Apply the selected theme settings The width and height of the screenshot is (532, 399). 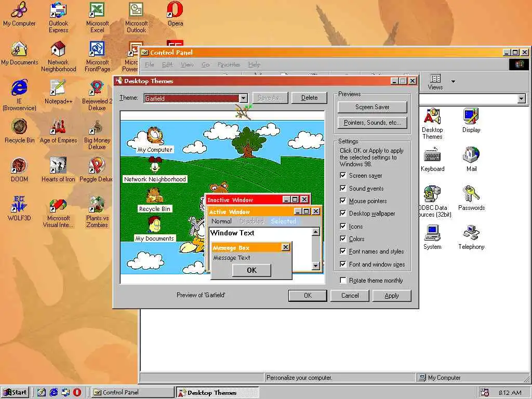pos(392,296)
